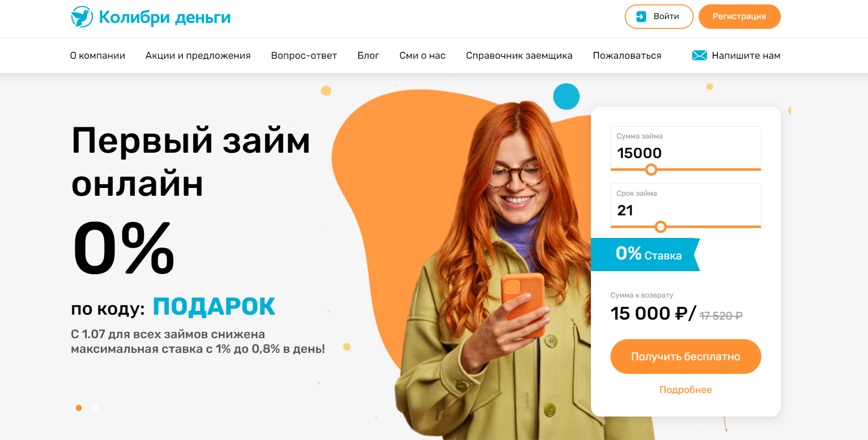The width and height of the screenshot is (868, 440).
Task: Click the Получить бесплатно button
Action: click(685, 356)
